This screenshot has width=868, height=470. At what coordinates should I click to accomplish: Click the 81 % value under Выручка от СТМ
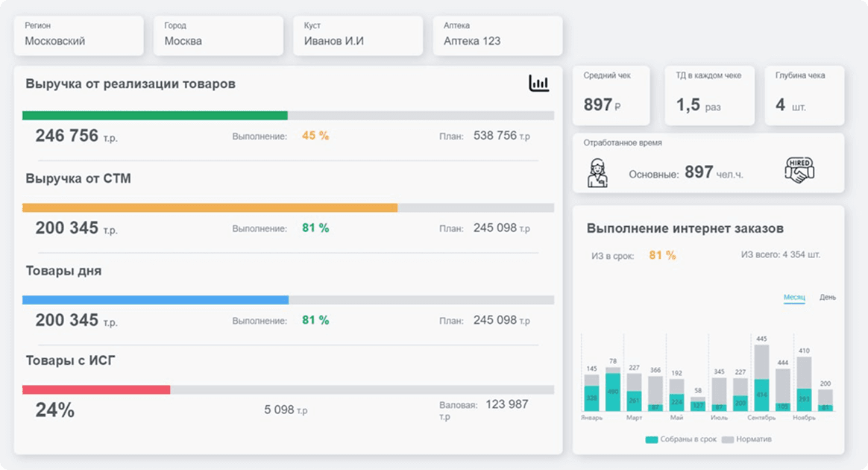315,228
